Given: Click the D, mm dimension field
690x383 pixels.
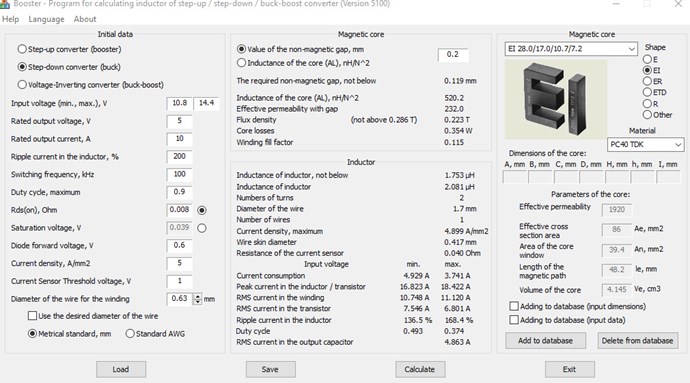Looking at the screenshot, I should click(x=591, y=177).
